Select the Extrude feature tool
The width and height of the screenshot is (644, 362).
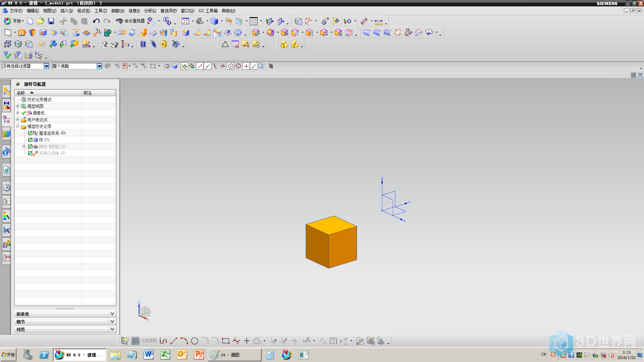click(22, 33)
